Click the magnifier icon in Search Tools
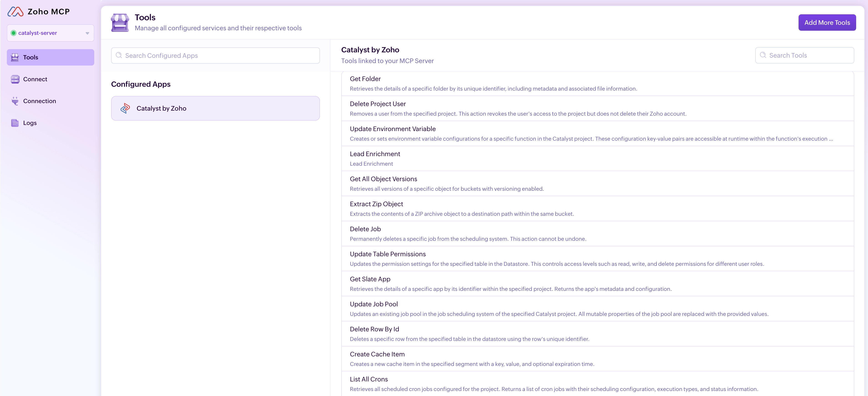Viewport: 868px width, 396px height. click(x=763, y=55)
